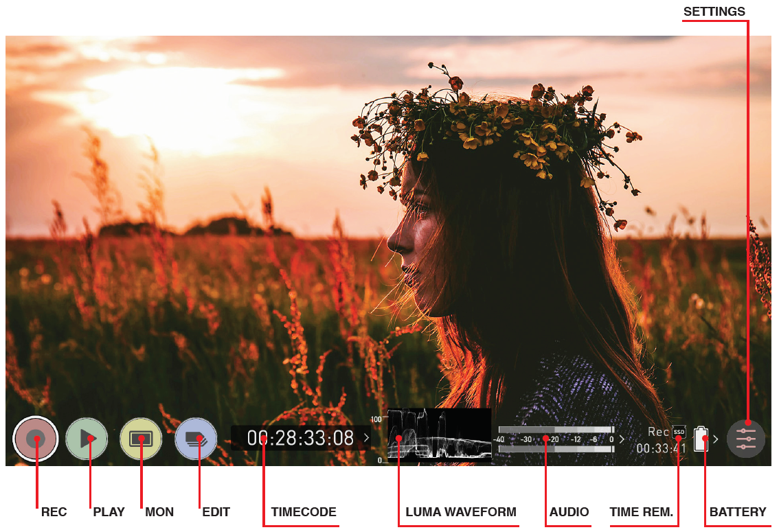Select the blue EDIT button

[196, 439]
